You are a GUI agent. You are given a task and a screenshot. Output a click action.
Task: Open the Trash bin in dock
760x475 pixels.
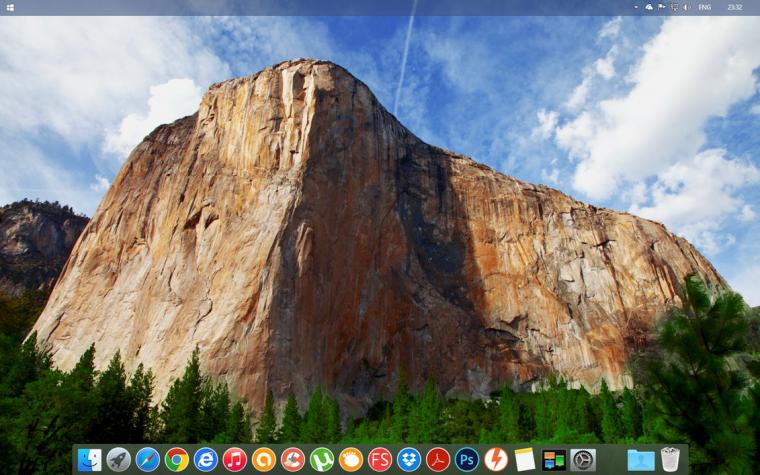pyautogui.click(x=670, y=459)
